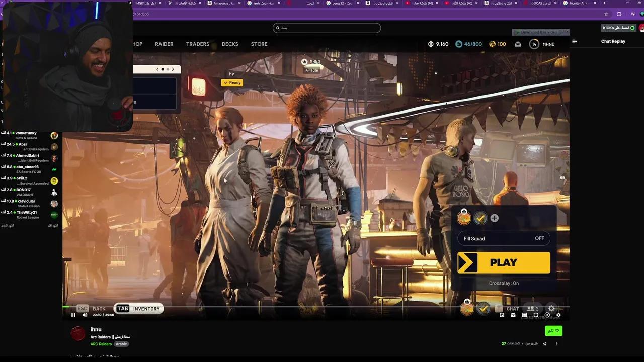Open the user profile avatar
644x362 pixels.
click(641, 28)
